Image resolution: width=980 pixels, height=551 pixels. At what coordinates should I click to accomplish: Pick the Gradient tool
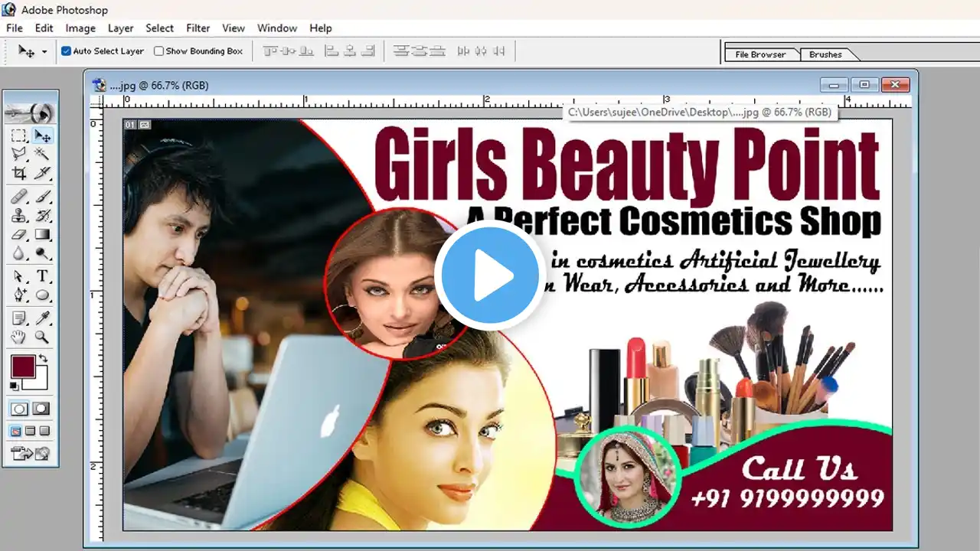tap(43, 235)
